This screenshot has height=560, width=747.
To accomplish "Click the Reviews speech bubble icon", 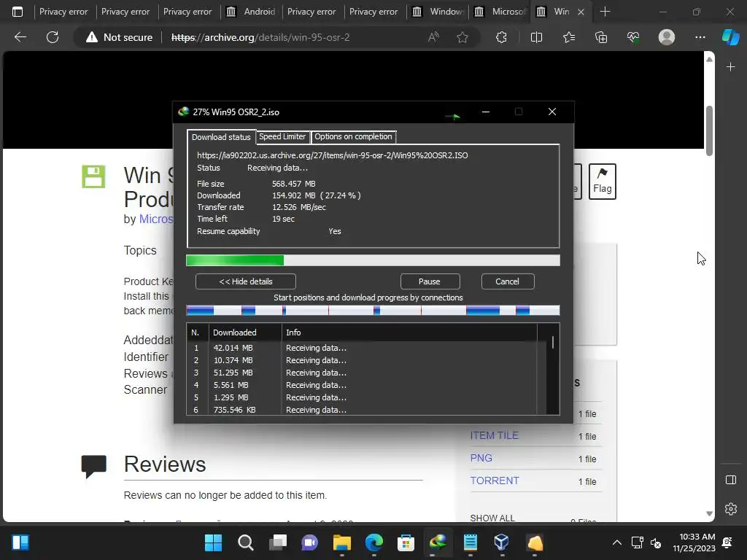I will coord(93,467).
